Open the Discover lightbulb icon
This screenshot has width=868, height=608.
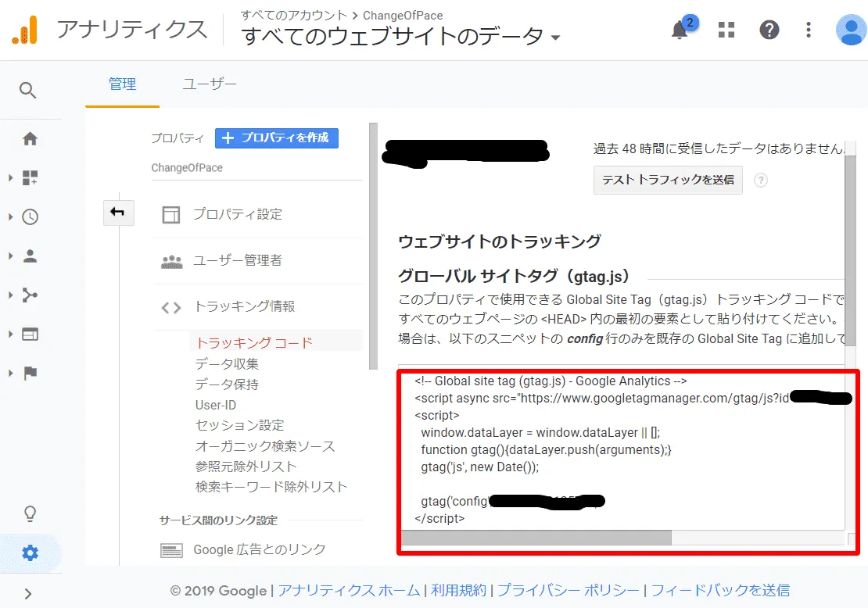tap(30, 513)
